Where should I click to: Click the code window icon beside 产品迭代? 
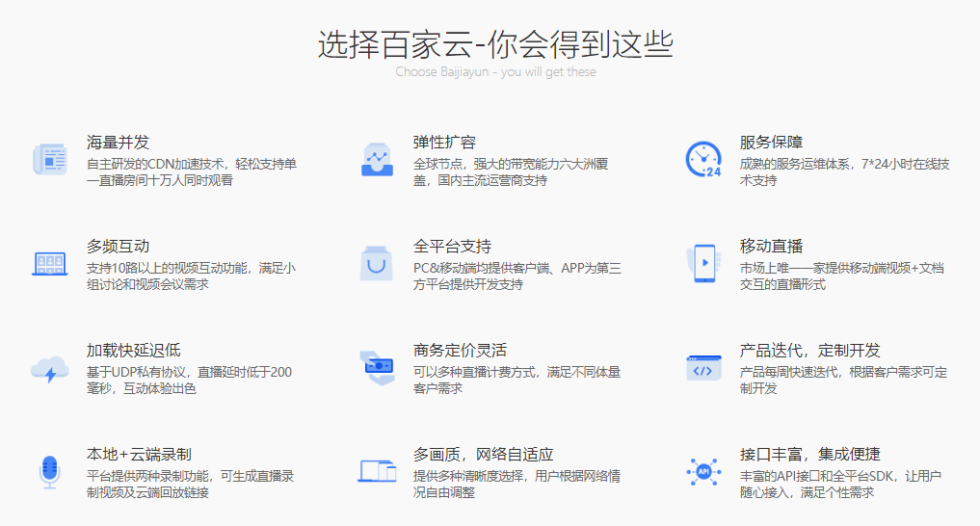(703, 368)
